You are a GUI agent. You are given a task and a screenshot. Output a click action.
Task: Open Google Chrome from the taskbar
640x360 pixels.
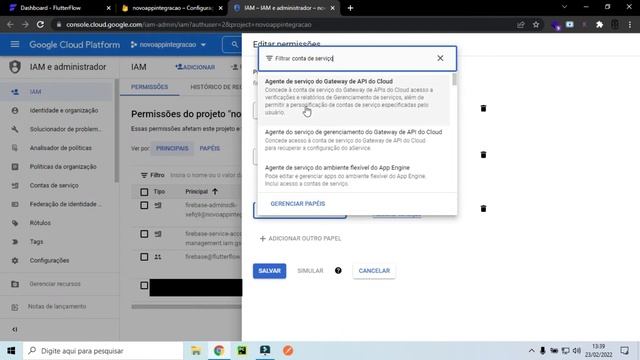pyautogui.click(x=219, y=351)
